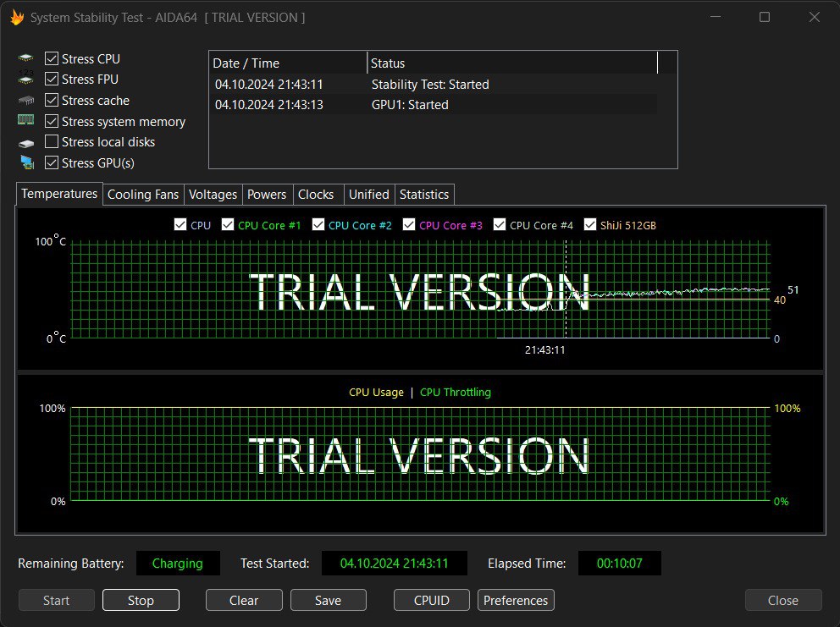This screenshot has width=840, height=627.
Task: Select the 'Stability Test: Started' log row
Action: (433, 85)
